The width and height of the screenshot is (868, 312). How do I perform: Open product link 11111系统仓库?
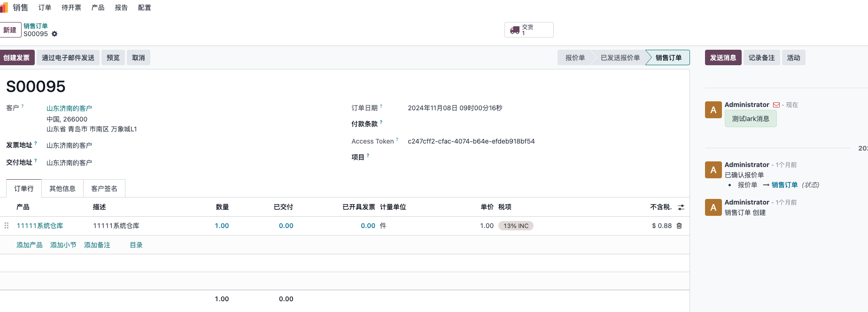click(x=40, y=226)
